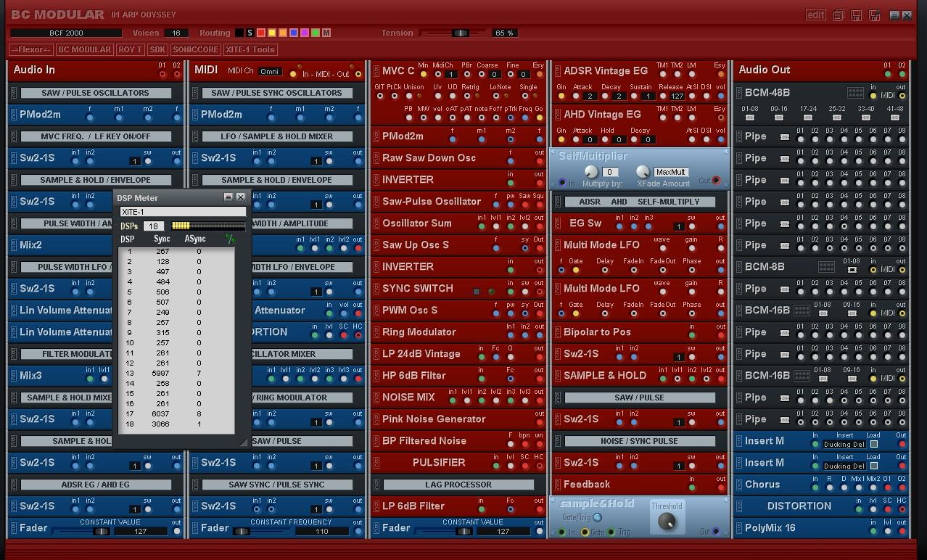Click the list icon on the first Pipe module
The image size is (927, 560).
tap(785, 137)
